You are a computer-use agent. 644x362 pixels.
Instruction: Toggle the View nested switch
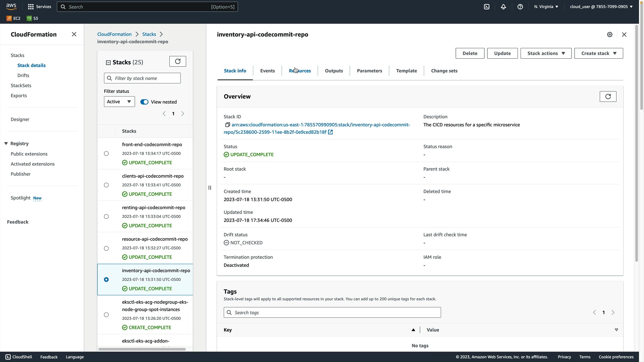point(144,102)
